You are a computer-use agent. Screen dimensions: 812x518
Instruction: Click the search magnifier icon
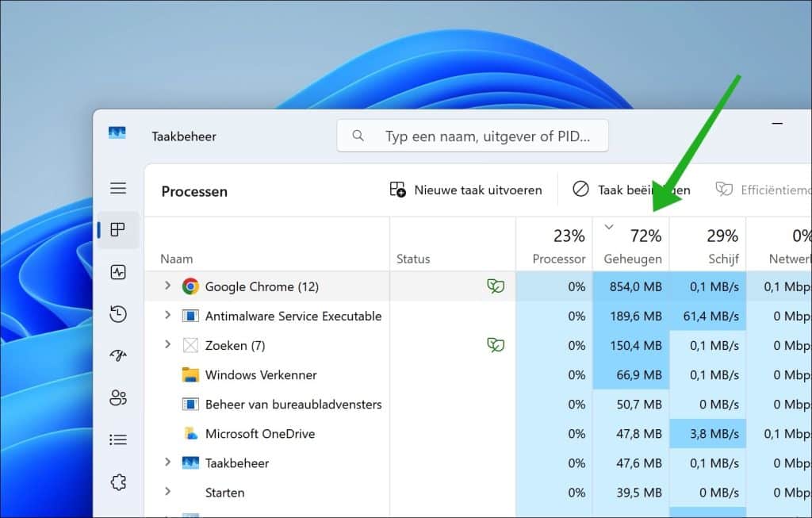358,135
